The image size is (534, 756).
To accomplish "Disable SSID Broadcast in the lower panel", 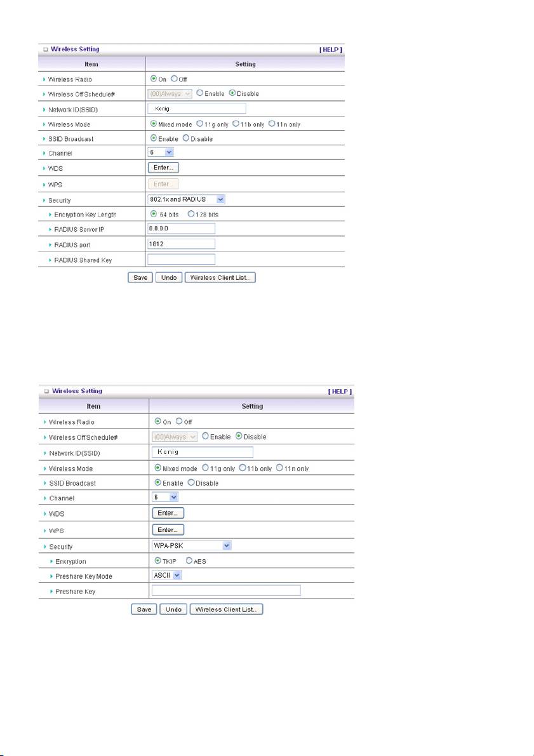I will coord(192,483).
